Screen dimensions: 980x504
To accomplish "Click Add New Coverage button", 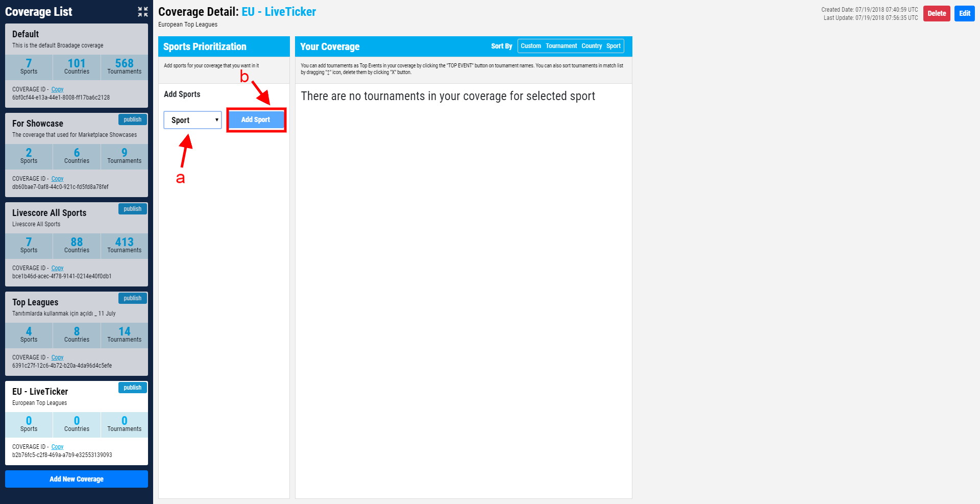I will pyautogui.click(x=77, y=479).
